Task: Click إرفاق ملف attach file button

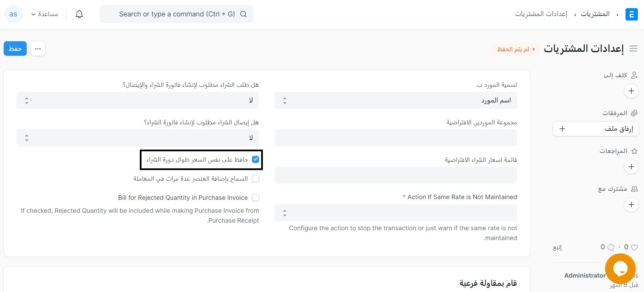Action: [595, 129]
